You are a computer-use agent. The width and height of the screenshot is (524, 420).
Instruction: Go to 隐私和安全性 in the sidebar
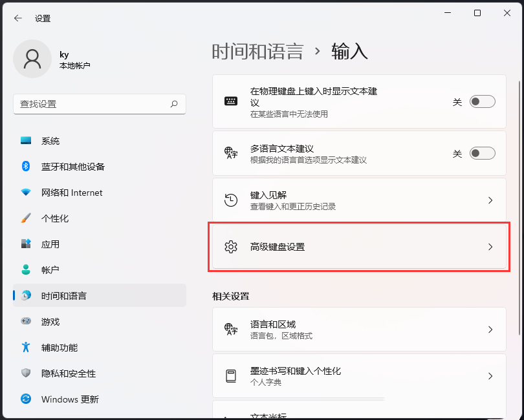[x=68, y=373]
